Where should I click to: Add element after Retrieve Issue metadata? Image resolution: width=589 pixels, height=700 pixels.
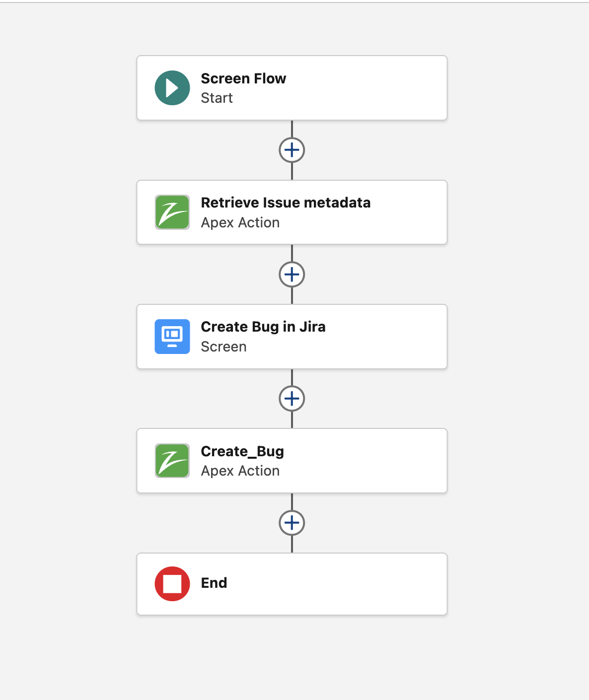(292, 275)
